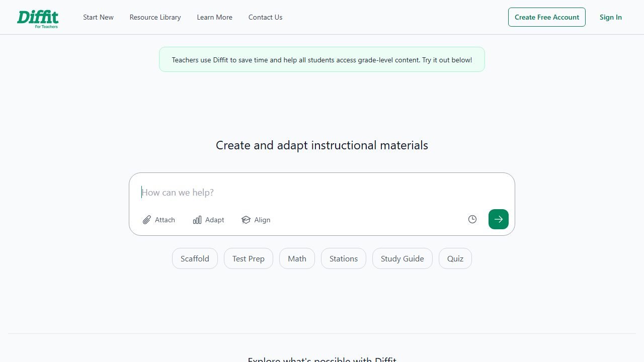Go to Resource Library
Screen dimensions: 644x362
click(155, 17)
